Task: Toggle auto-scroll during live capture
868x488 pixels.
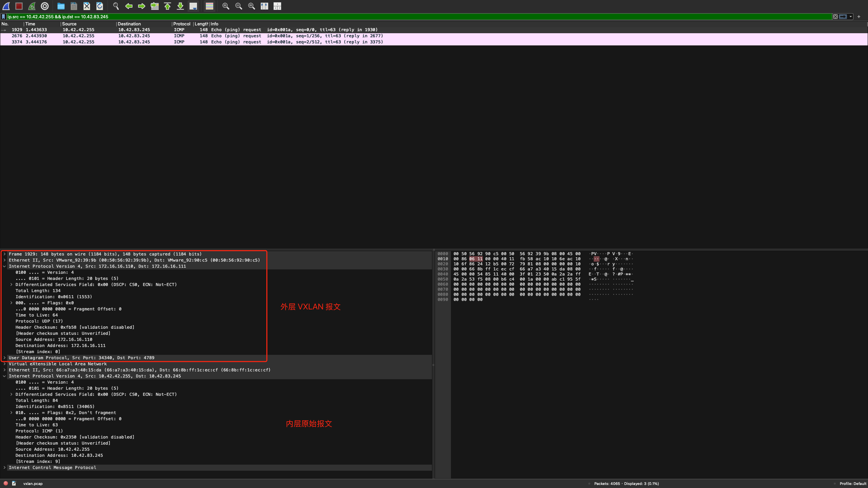Action: pyautogui.click(x=193, y=6)
